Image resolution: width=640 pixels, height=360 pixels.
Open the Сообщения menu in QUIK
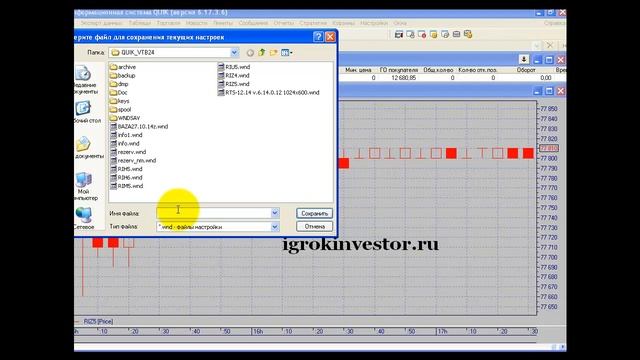(253, 23)
